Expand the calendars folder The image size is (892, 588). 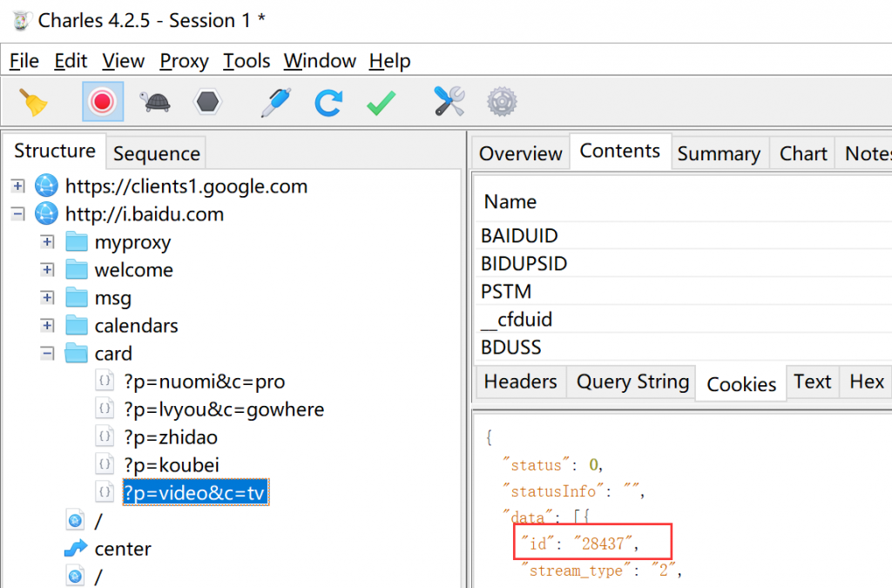[48, 325]
